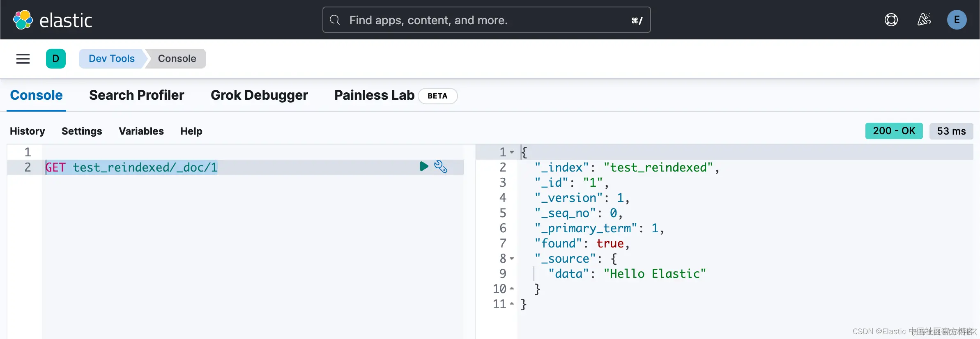This screenshot has width=980, height=339.
Task: Click the green D space avatar
Action: click(56, 59)
